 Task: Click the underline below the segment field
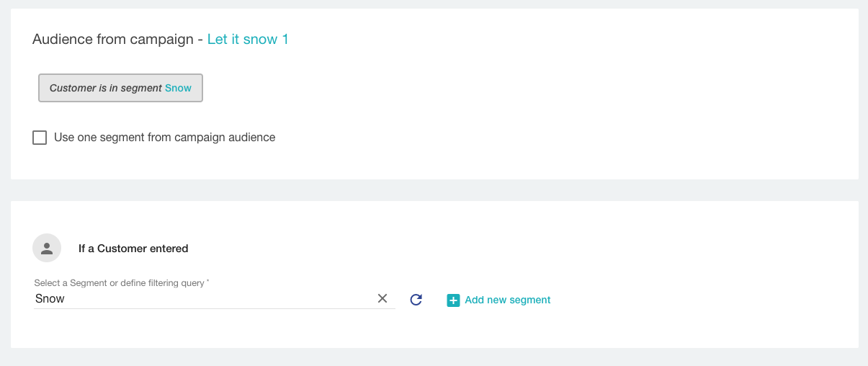point(215,309)
